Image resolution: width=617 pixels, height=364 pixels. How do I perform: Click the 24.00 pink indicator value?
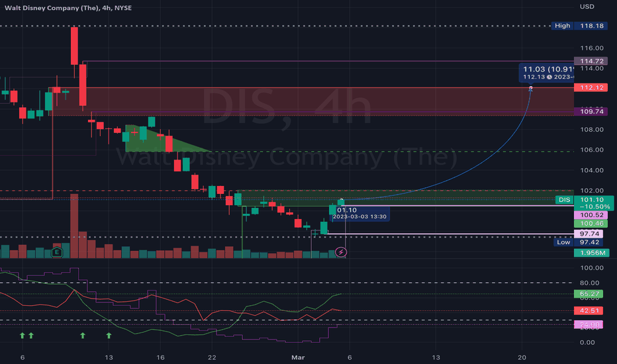(x=589, y=325)
